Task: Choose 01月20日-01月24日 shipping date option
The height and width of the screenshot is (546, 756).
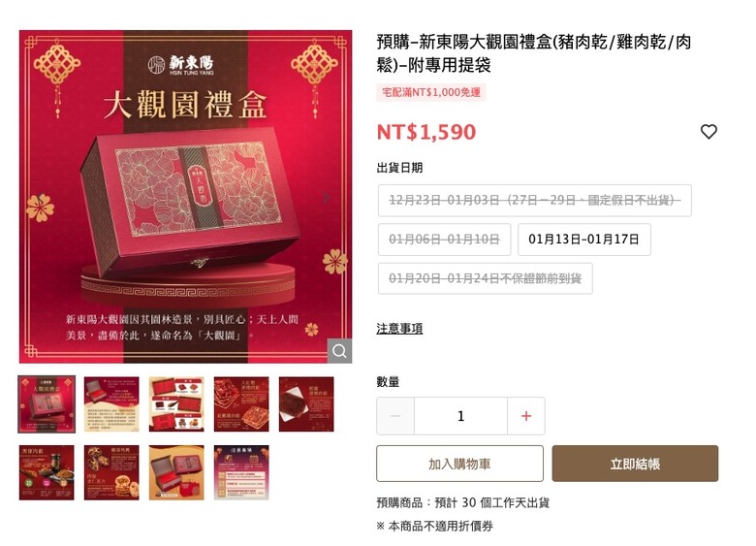Action: pos(485,278)
